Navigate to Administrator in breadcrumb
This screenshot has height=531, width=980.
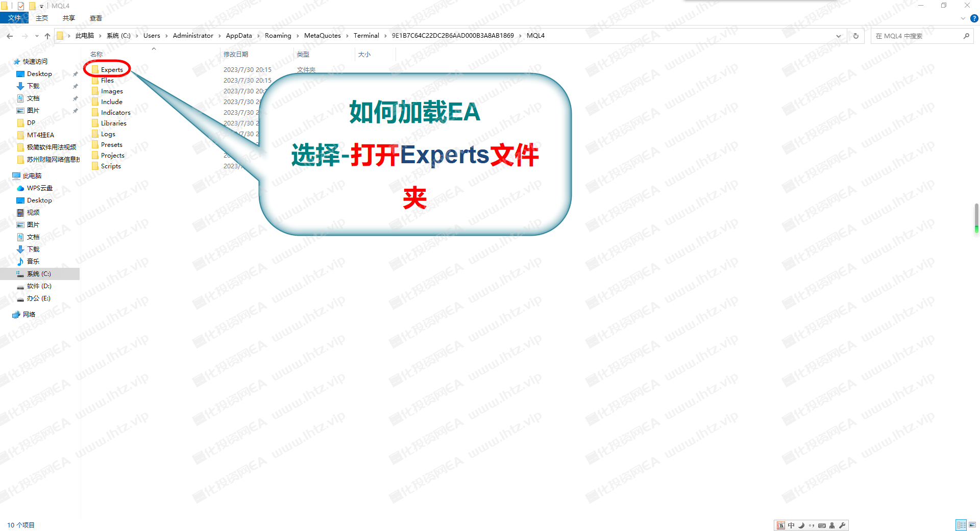[x=193, y=36]
